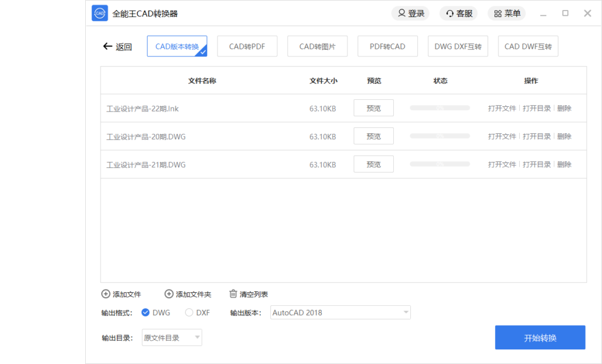
Task: Open directory of 工业设计产品-20期.DWG
Action: [x=537, y=136]
